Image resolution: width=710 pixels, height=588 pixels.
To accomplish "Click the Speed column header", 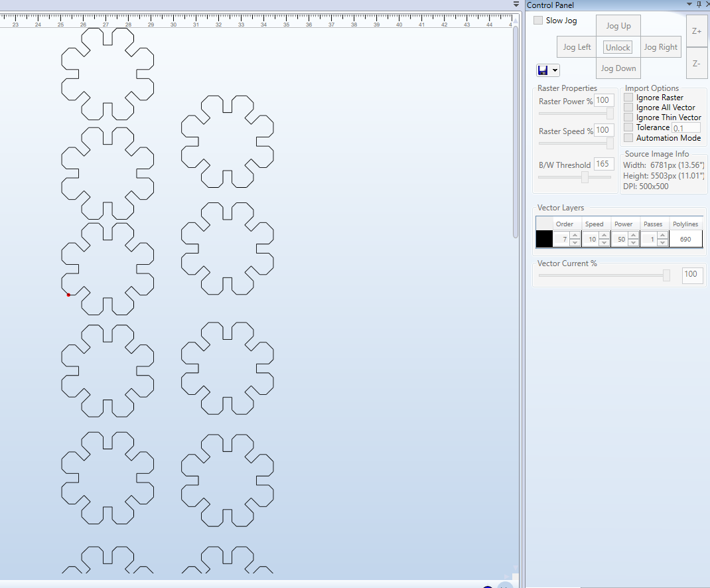I will click(x=594, y=224).
